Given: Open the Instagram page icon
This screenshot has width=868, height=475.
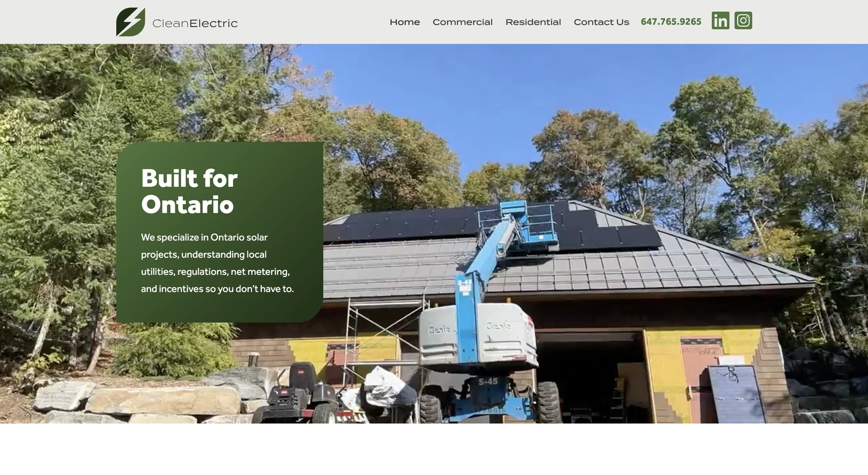Looking at the screenshot, I should tap(743, 20).
